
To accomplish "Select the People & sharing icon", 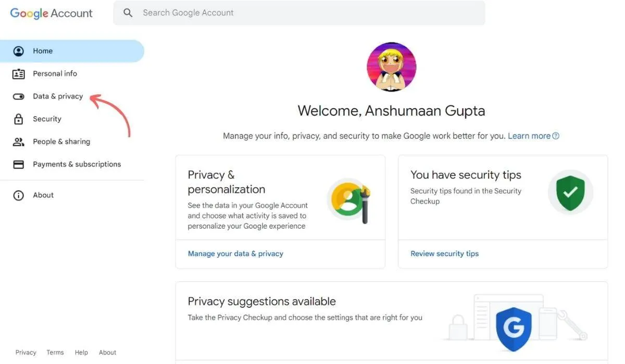I will 18,141.
